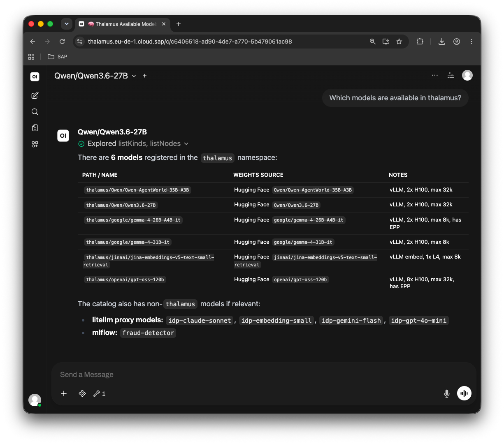Click the user avatar at sidebar bottom
504x444 pixels.
pyautogui.click(x=35, y=400)
